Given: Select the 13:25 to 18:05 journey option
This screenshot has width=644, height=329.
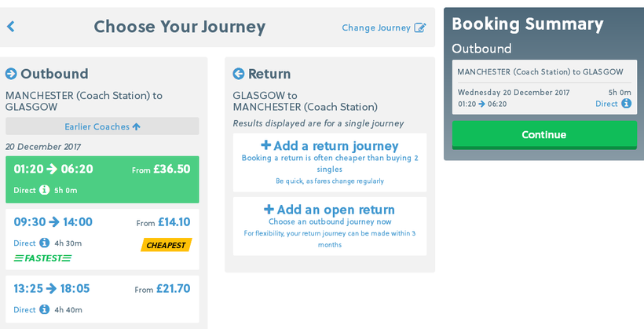Looking at the screenshot, I should pos(102,299).
